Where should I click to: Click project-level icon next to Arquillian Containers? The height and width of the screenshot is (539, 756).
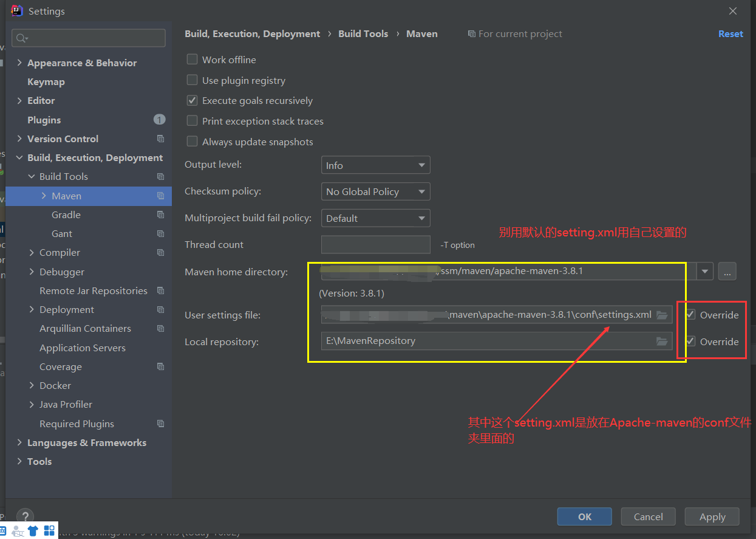click(x=160, y=328)
